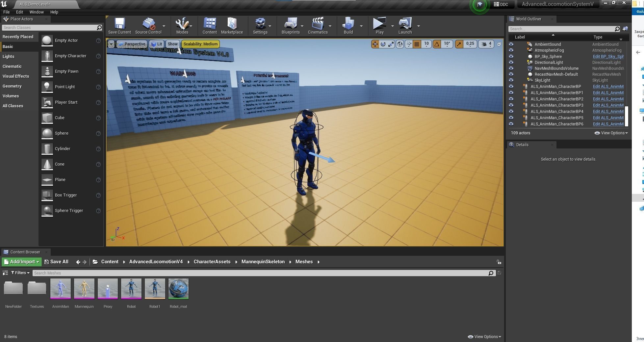Toggle rotation snapping in viewport
Image resolution: width=644 pixels, height=342 pixels.
pyautogui.click(x=437, y=44)
